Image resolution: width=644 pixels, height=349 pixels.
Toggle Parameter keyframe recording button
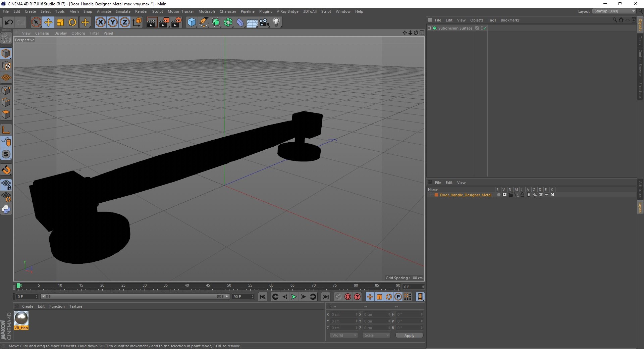click(x=398, y=297)
